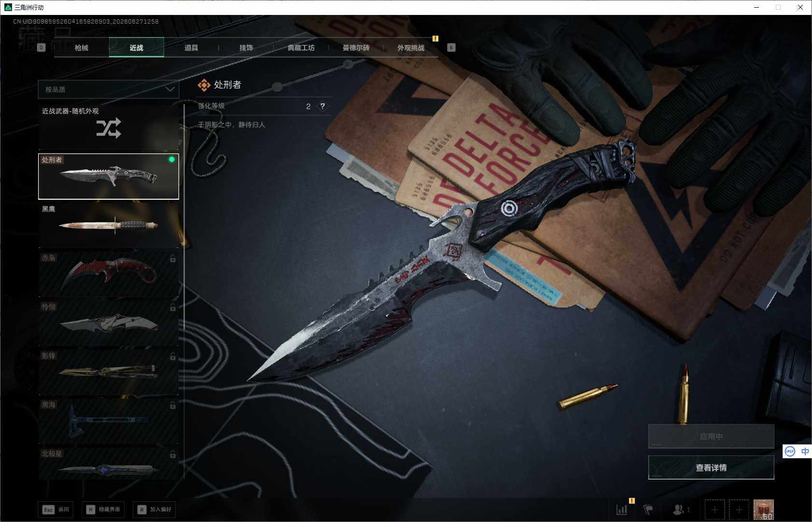This screenshot has width=812, height=522.
Task: Click the E next-tab key icon
Action: point(451,47)
